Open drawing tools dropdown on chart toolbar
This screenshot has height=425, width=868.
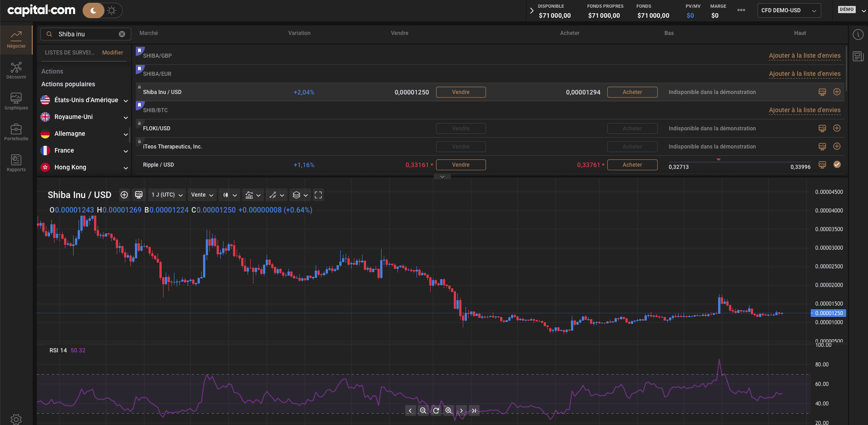pyautogui.click(x=277, y=195)
